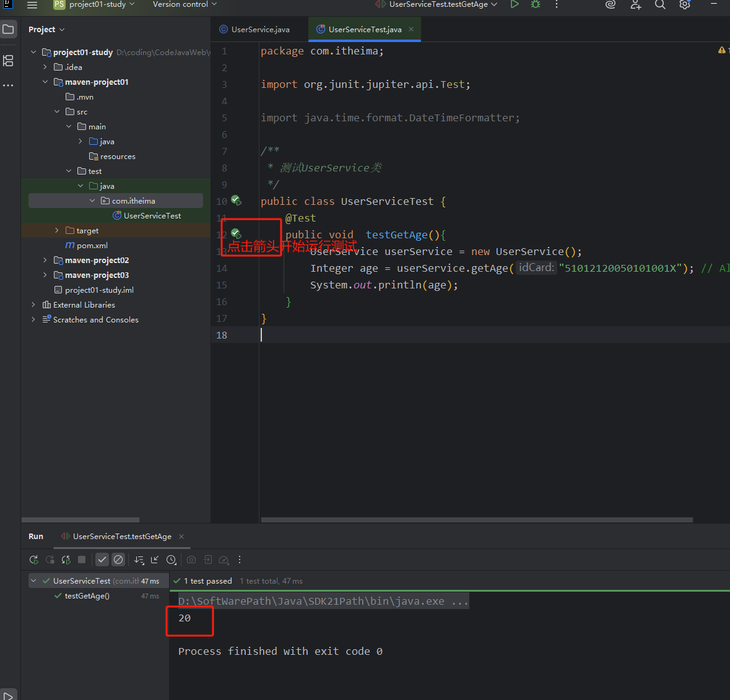
Task: Open the AI Assistant spiral icon
Action: [611, 5]
